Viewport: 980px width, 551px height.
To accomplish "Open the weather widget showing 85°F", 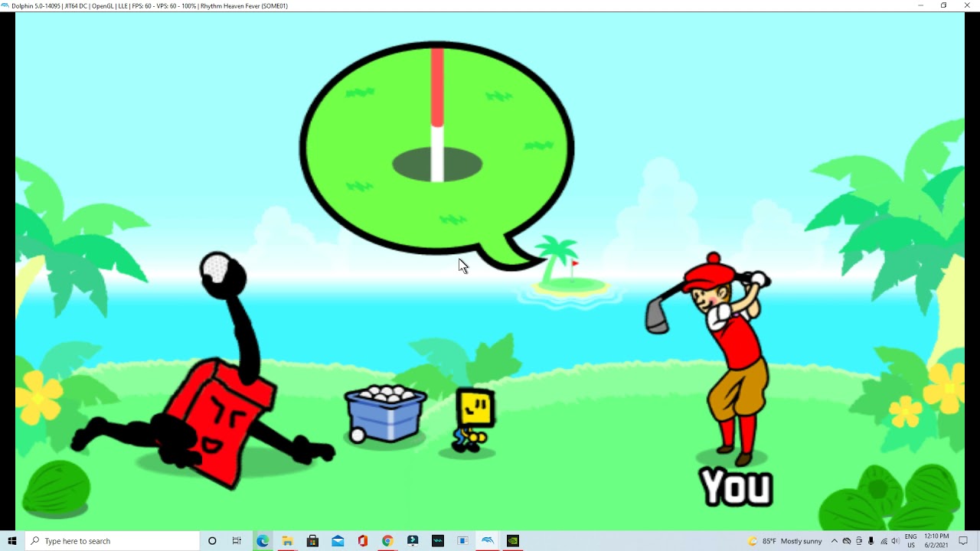I will pos(785,541).
